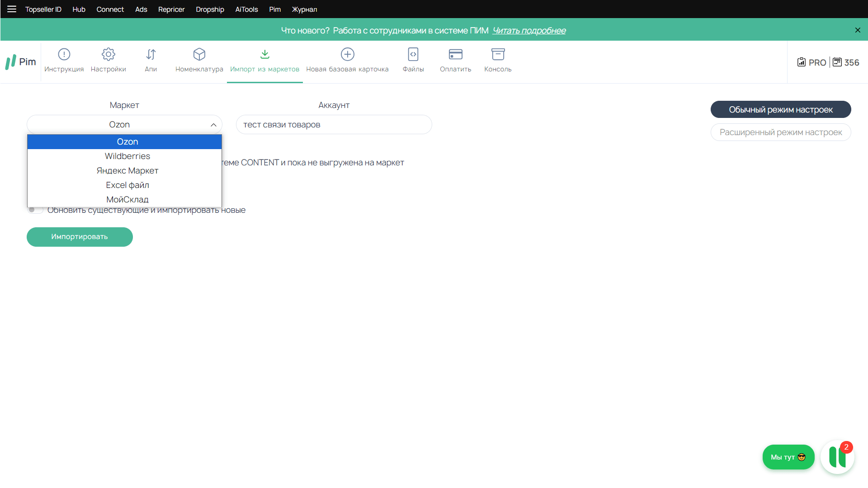The image size is (868, 488).
Task: Close the green announcement banner
Action: click(x=858, y=30)
